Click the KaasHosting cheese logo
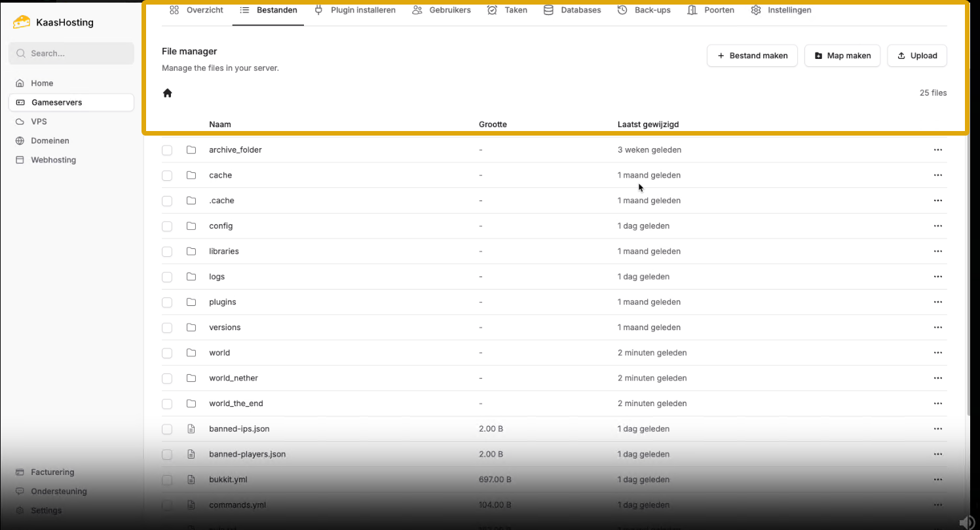Image resolution: width=980 pixels, height=530 pixels. [x=22, y=22]
